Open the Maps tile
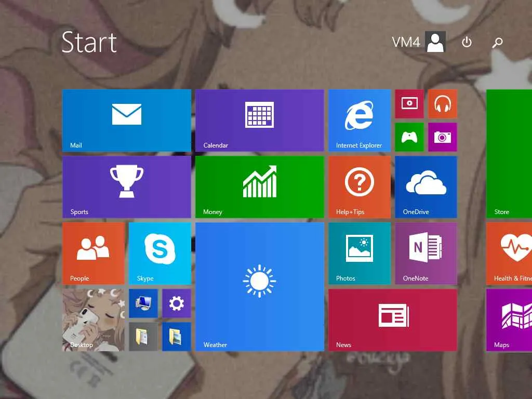The width and height of the screenshot is (532, 399). coord(509,320)
